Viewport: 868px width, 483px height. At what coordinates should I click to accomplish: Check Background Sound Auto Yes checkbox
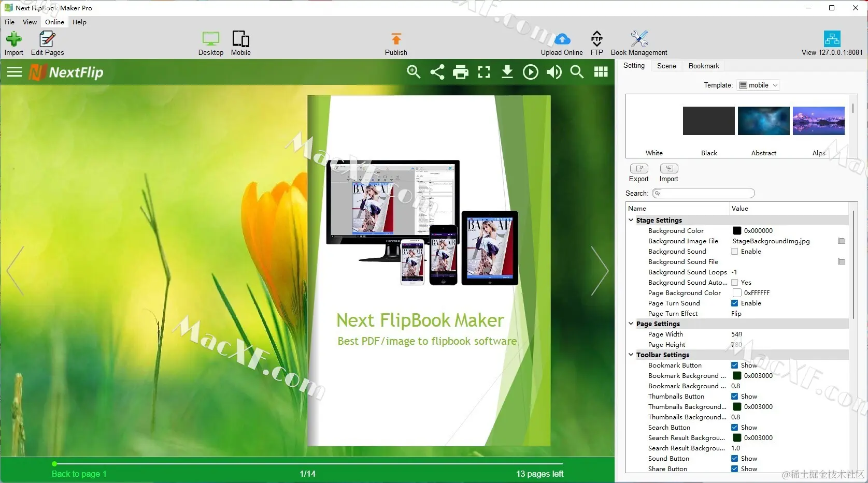[x=735, y=283]
